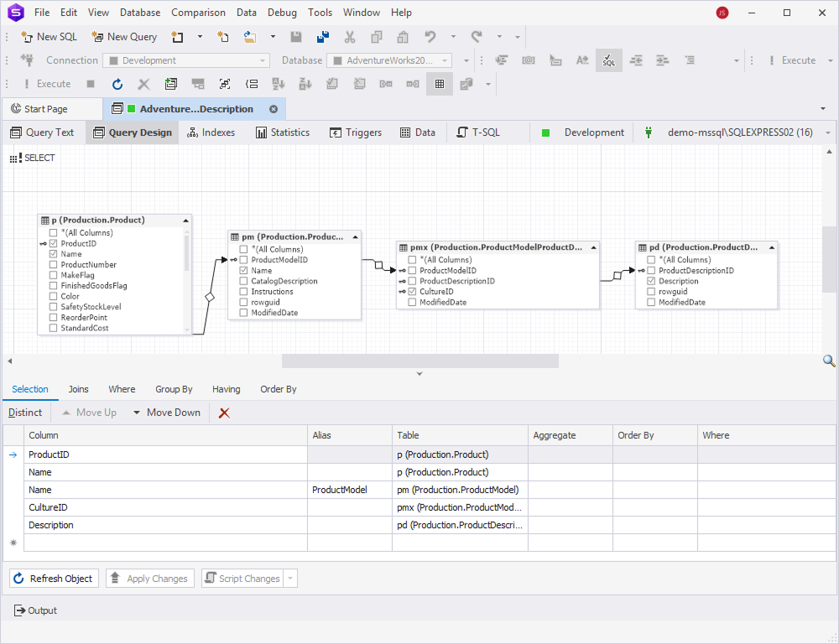Click the Refresh icon in designer toolbar
839x644 pixels.
coord(117,84)
